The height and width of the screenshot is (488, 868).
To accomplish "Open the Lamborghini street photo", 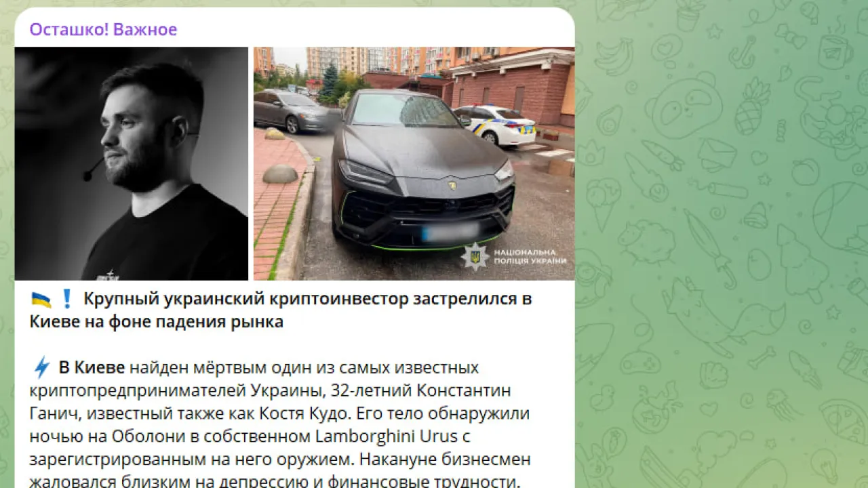I will point(414,163).
